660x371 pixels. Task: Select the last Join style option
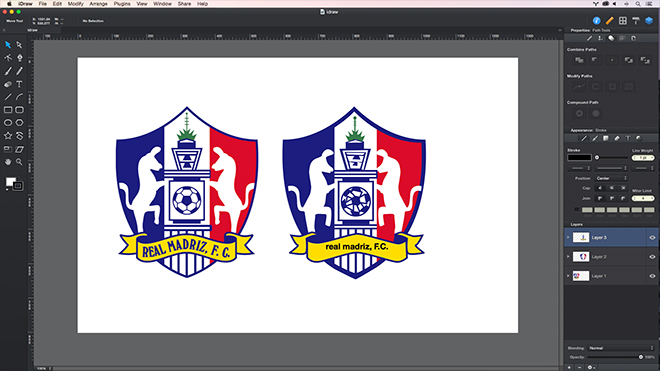tap(623, 198)
